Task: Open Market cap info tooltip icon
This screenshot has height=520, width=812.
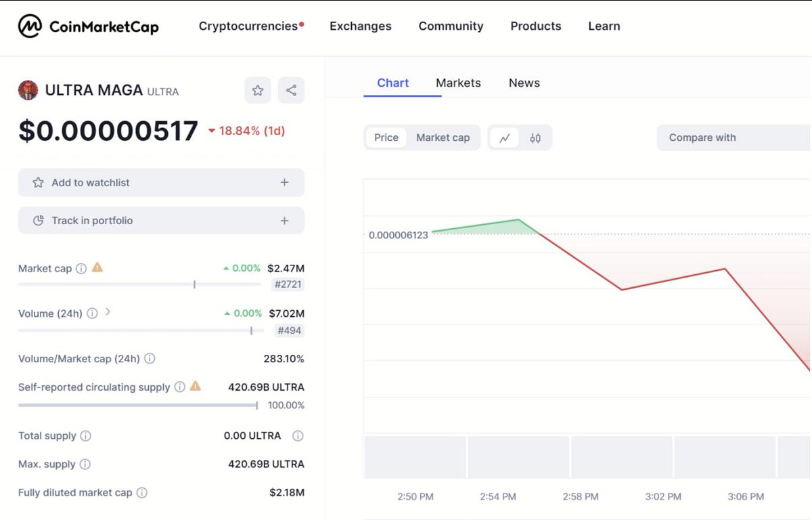Action: (x=81, y=268)
